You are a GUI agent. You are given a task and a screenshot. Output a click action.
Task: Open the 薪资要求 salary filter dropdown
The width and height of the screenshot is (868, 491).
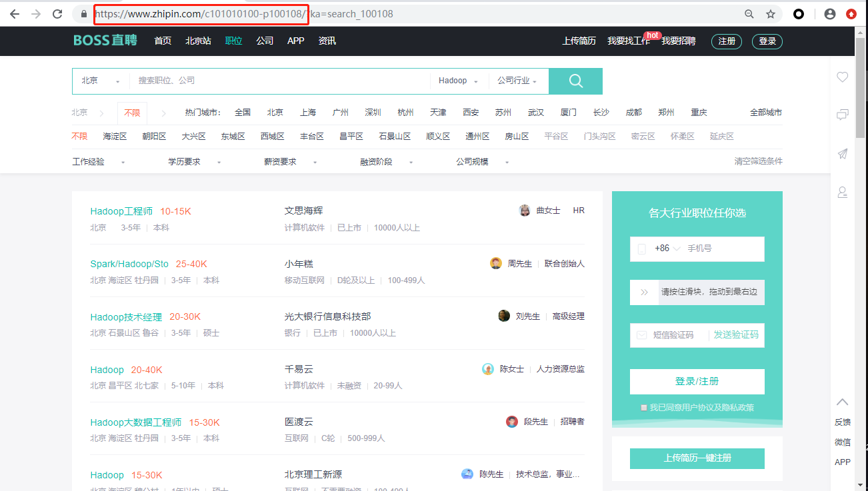[281, 161]
